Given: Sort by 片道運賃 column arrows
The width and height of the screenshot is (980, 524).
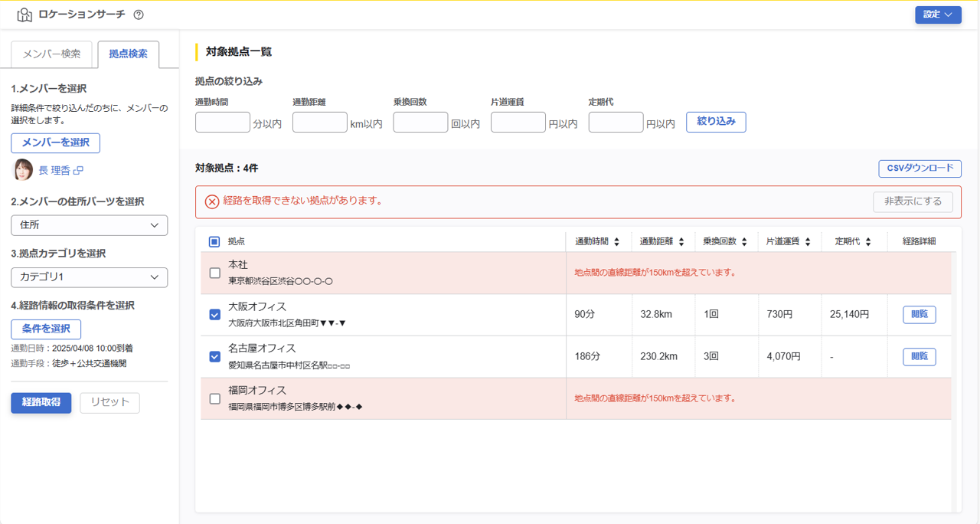Looking at the screenshot, I should tap(808, 242).
